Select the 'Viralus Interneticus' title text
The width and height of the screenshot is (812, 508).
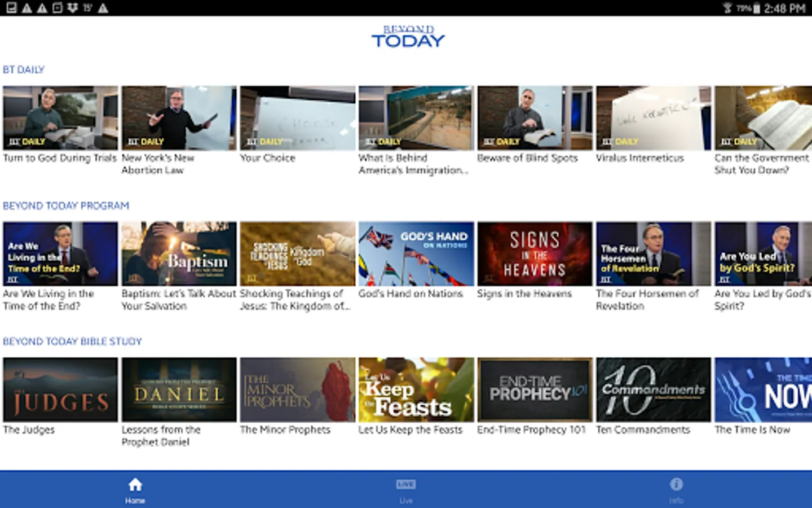click(640, 158)
